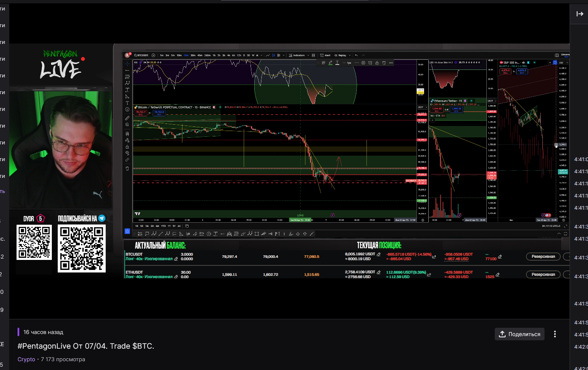Click the green line color swatch pencil
The image size is (588, 370).
pyautogui.click(x=330, y=63)
